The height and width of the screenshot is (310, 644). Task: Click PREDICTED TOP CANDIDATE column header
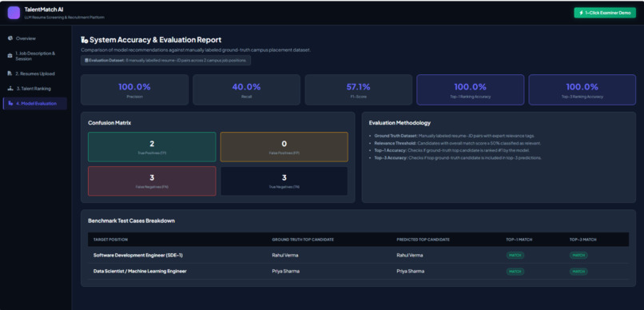click(x=423, y=240)
